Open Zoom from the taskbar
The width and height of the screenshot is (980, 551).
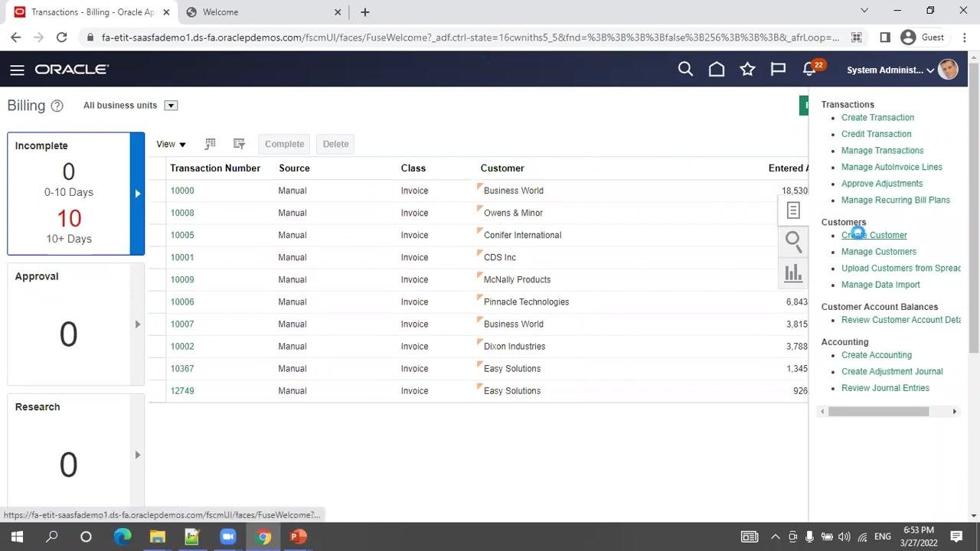coord(227,536)
